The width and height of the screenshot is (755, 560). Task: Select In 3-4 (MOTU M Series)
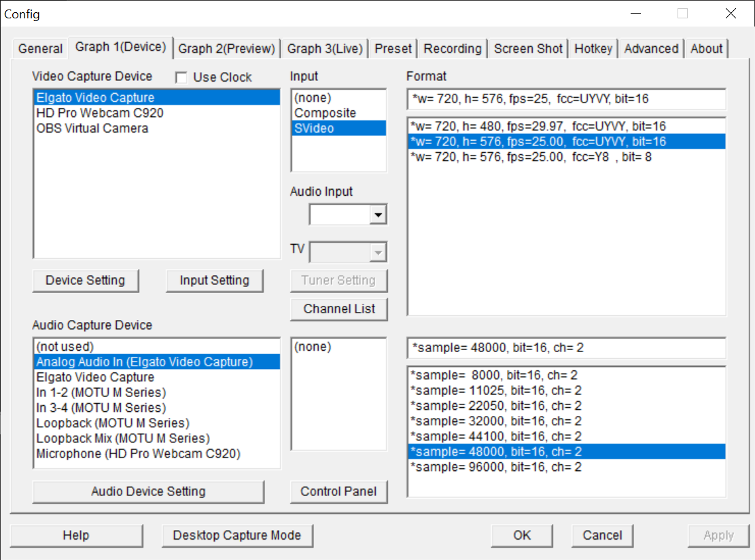click(157, 408)
